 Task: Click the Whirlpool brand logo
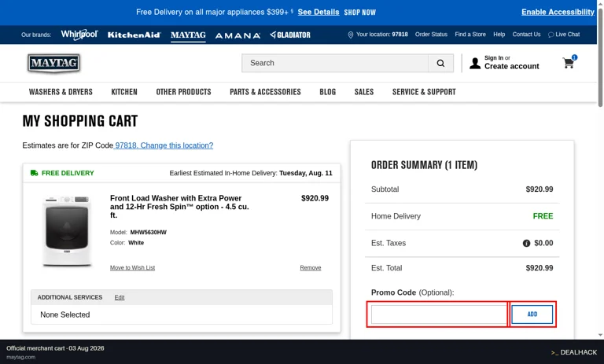pyautogui.click(x=79, y=35)
